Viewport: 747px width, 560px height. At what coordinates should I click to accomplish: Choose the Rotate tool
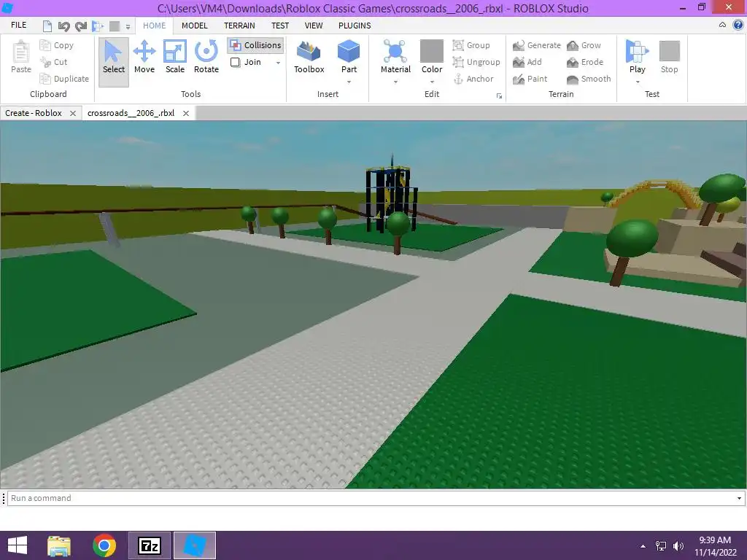[206, 57]
